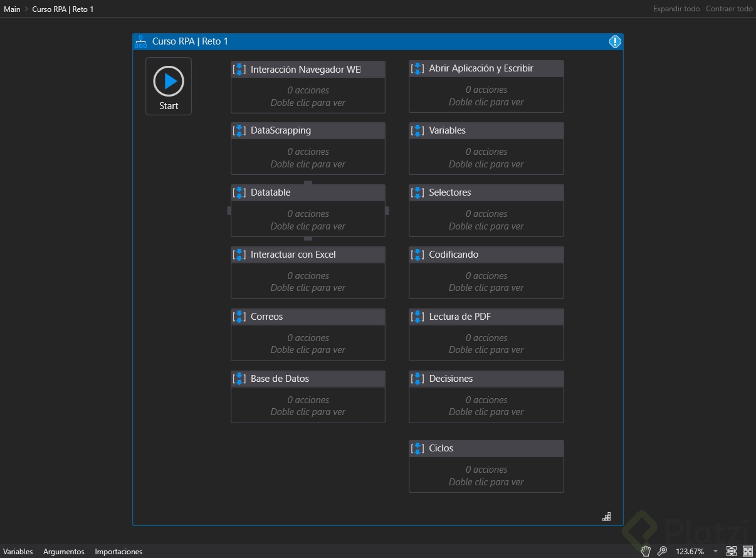Click sequence icon of Abrir Aplicación y Escribir
756x558 pixels.
point(417,68)
